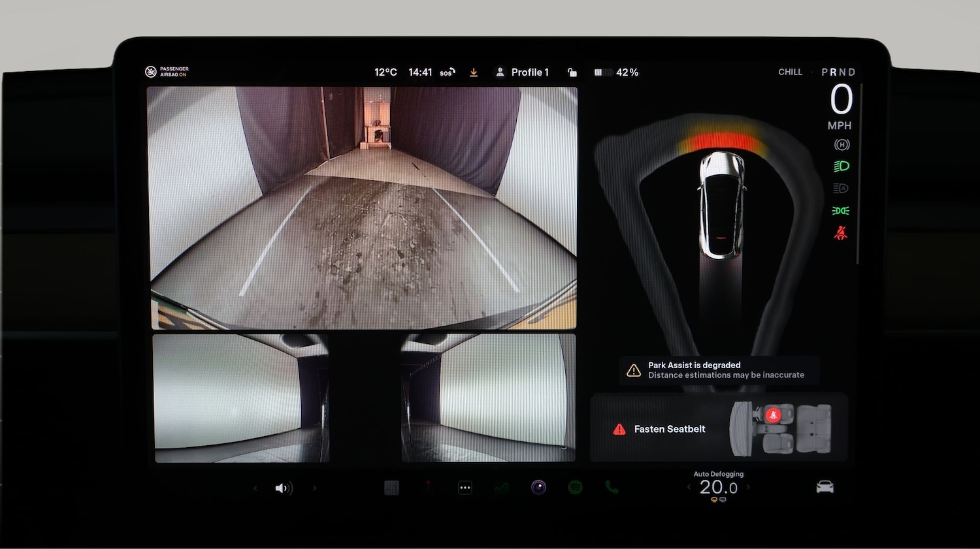The height and width of the screenshot is (549, 980).
Task: Toggle the green low-beam headlight indicator
Action: 841,166
